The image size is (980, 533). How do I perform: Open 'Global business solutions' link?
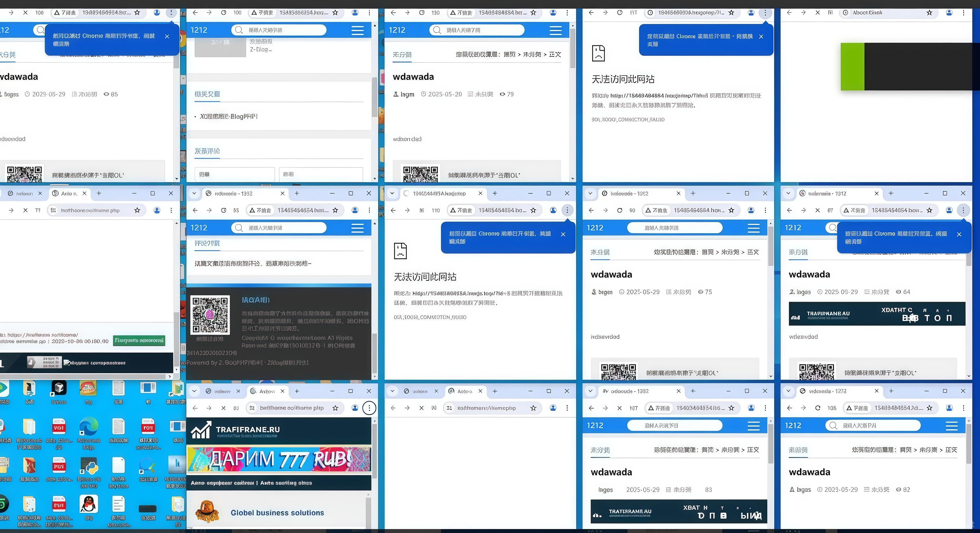click(x=277, y=513)
